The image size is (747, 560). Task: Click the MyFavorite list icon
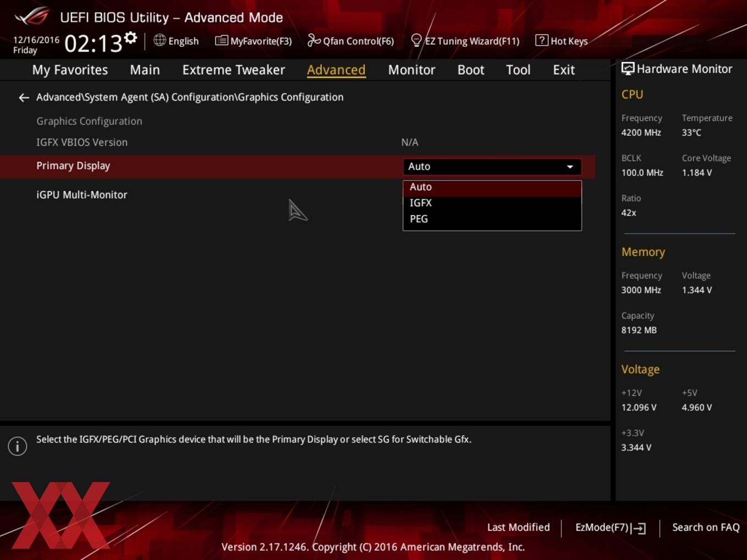coord(221,41)
